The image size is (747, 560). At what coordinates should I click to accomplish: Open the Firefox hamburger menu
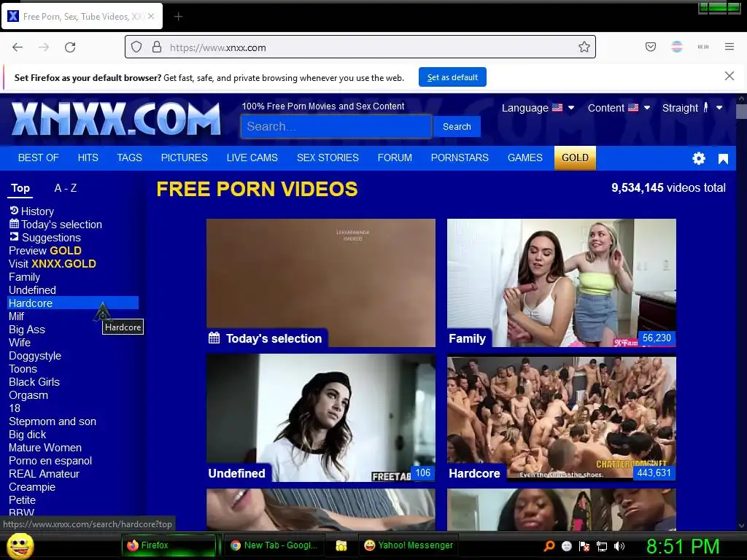pos(729,47)
